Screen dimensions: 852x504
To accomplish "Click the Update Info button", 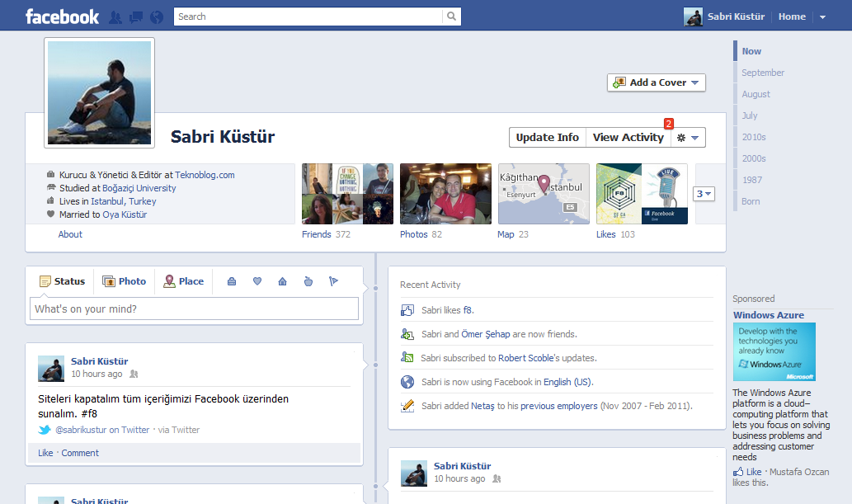I will click(x=547, y=138).
